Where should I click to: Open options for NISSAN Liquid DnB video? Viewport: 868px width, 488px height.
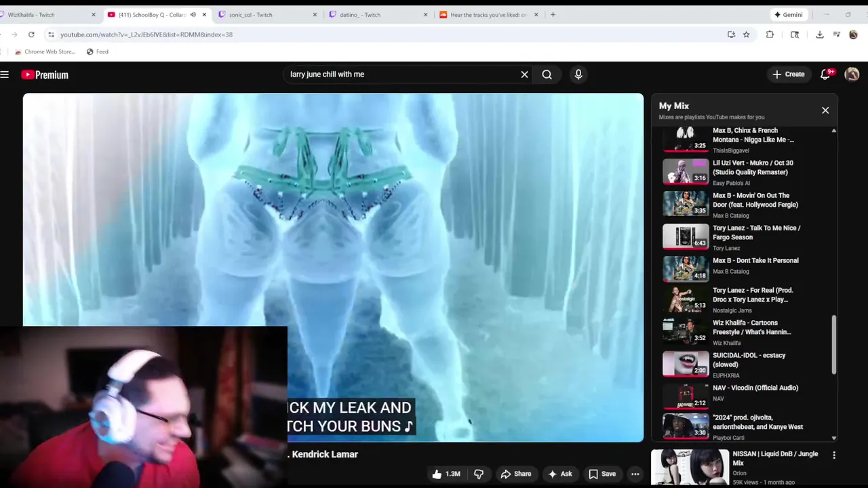[x=834, y=455]
